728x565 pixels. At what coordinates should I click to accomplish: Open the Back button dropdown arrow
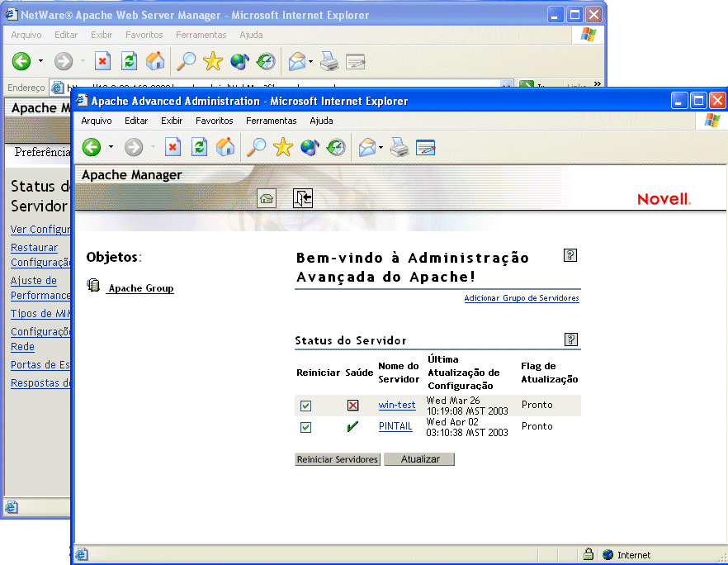[109, 147]
